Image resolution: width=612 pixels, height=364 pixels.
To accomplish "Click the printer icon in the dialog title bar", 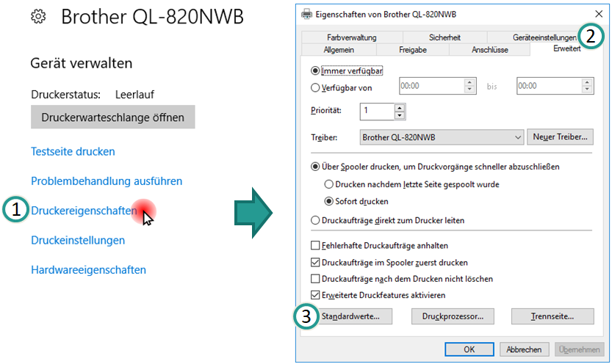I will click(x=307, y=15).
